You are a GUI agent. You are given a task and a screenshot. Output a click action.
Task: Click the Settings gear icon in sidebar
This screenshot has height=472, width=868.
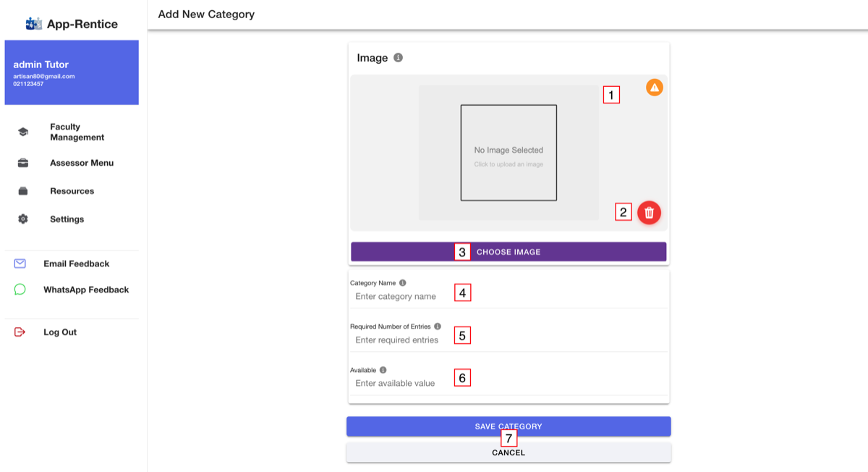(x=23, y=219)
